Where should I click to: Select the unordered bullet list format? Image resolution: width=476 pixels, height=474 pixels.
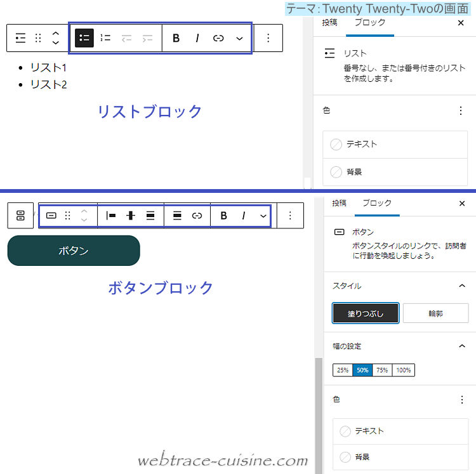tap(84, 38)
